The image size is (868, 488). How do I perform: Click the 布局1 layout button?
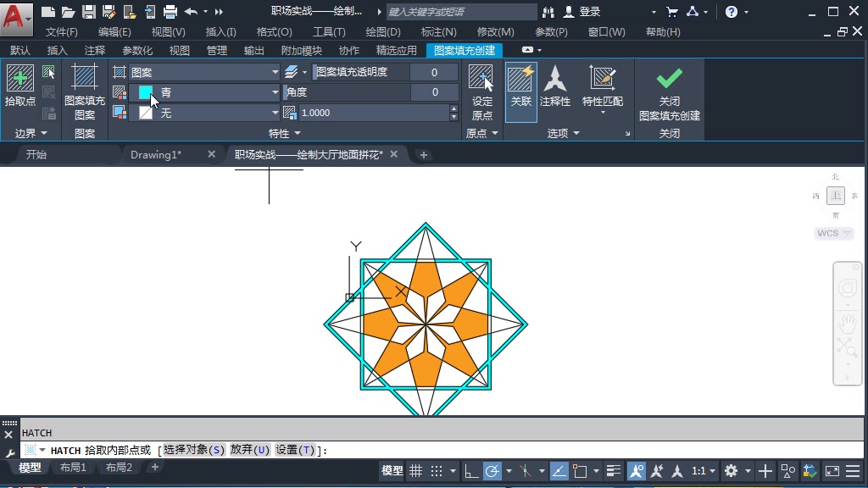click(73, 466)
